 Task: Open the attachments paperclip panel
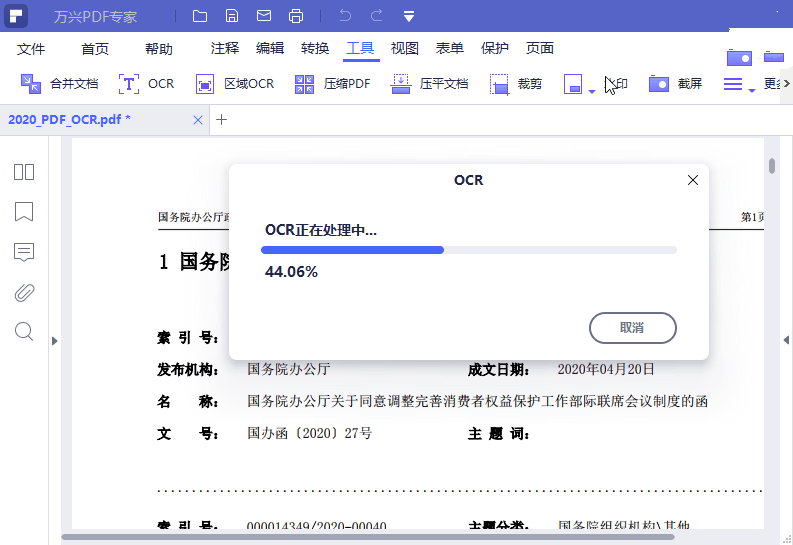pyautogui.click(x=24, y=292)
